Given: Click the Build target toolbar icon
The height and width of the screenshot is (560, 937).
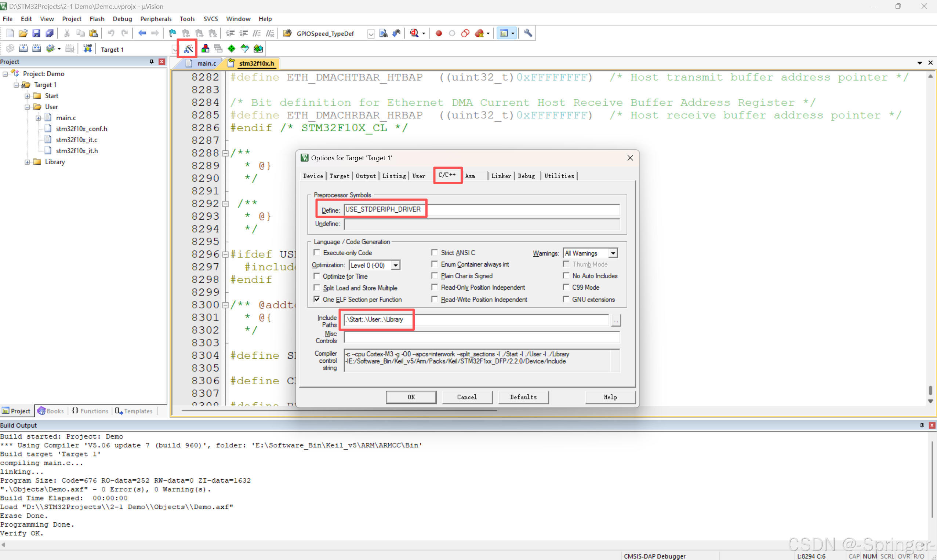Looking at the screenshot, I should [23, 49].
